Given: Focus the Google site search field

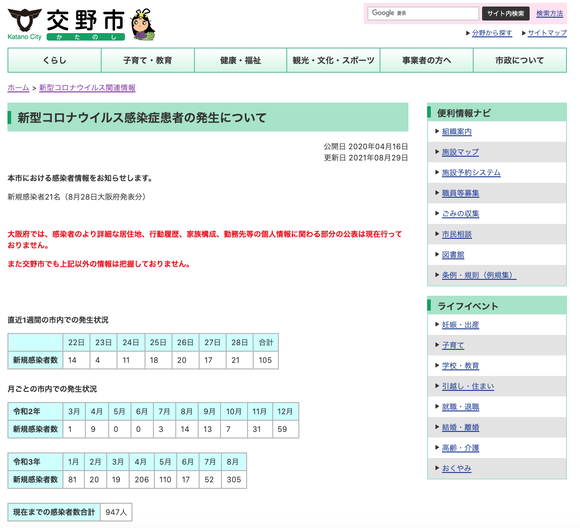Looking at the screenshot, I should click(423, 13).
